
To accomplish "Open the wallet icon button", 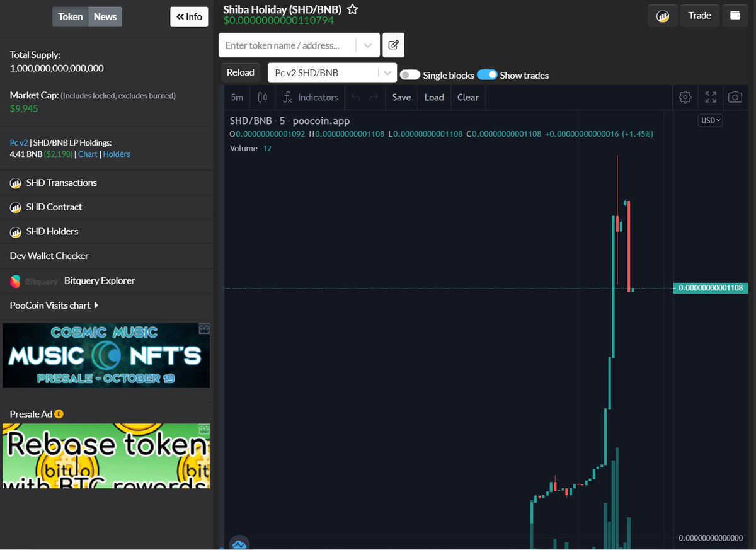I will pyautogui.click(x=735, y=16).
